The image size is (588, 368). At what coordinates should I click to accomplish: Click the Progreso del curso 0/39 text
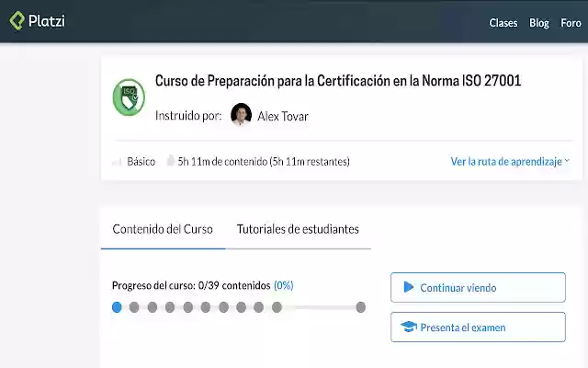pyautogui.click(x=191, y=286)
